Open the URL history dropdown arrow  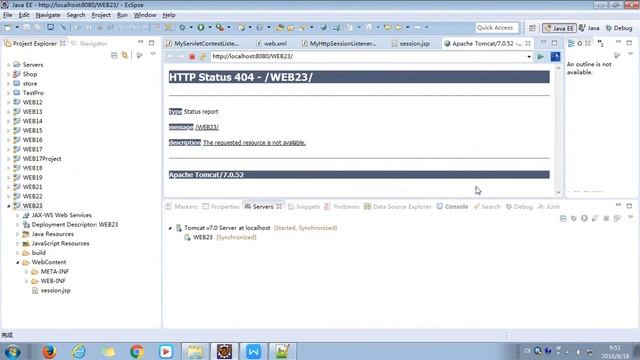[x=529, y=56]
